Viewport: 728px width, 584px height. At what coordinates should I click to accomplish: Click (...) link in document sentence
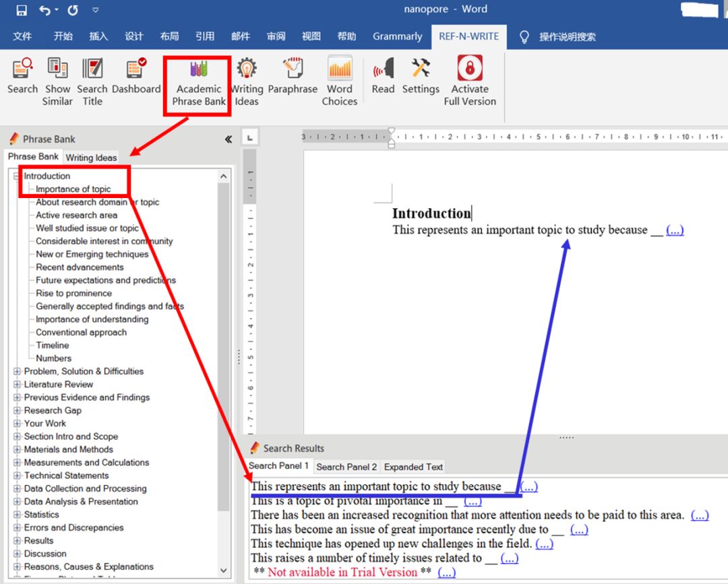675,230
